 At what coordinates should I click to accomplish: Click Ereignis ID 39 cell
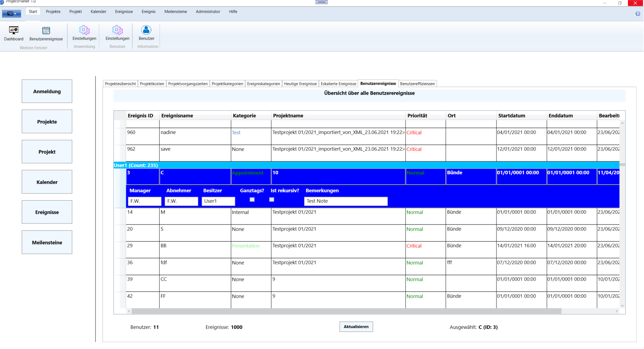click(143, 283)
